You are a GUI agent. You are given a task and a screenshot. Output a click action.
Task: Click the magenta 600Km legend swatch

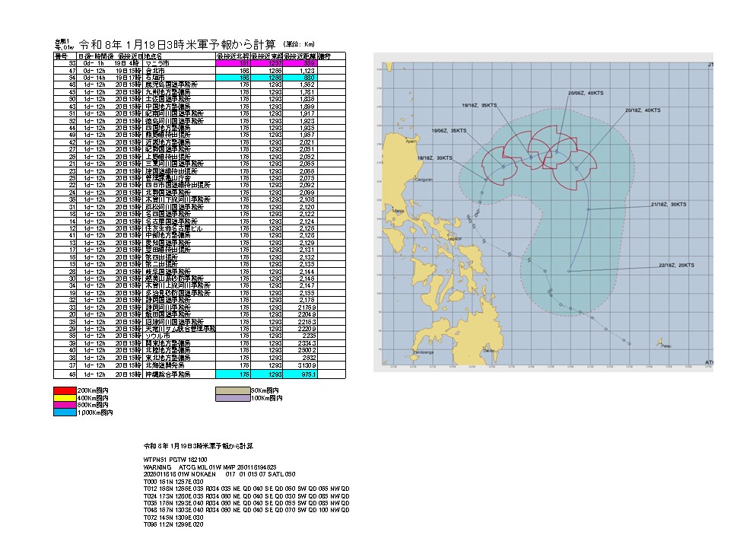75,405
